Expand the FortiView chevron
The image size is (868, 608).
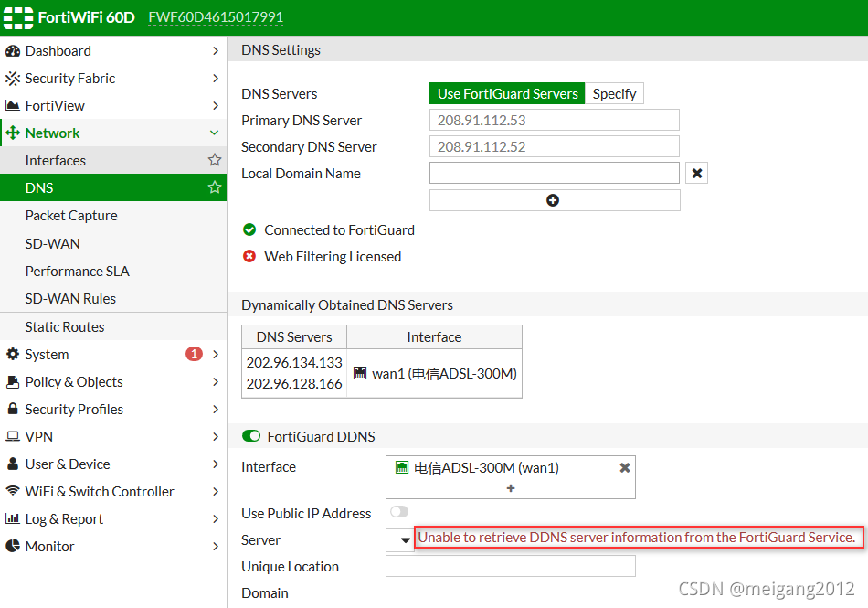pyautogui.click(x=216, y=105)
